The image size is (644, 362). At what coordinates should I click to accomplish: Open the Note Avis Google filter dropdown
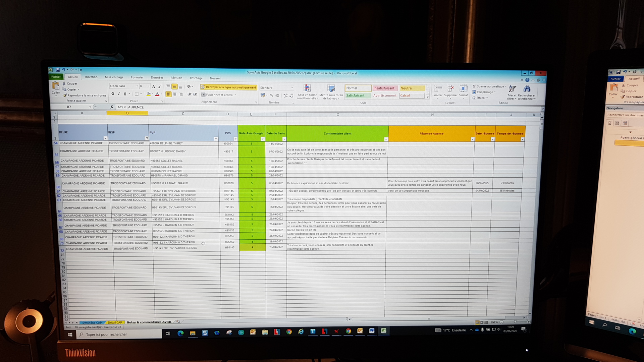263,139
